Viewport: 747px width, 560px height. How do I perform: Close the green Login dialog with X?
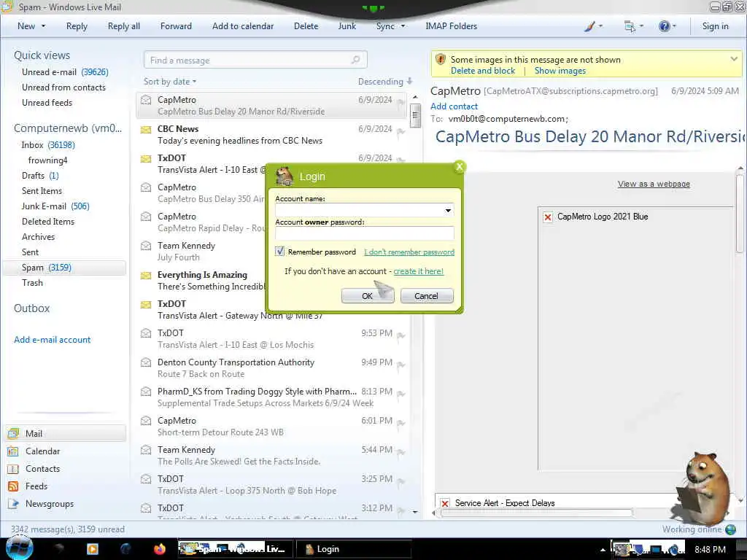460,167
